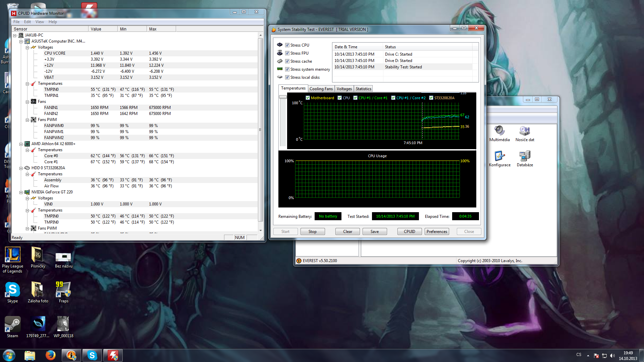Toggle CPU #1 / Core #1 graph checkbox
Screen dimensions: 644x362
(355, 98)
